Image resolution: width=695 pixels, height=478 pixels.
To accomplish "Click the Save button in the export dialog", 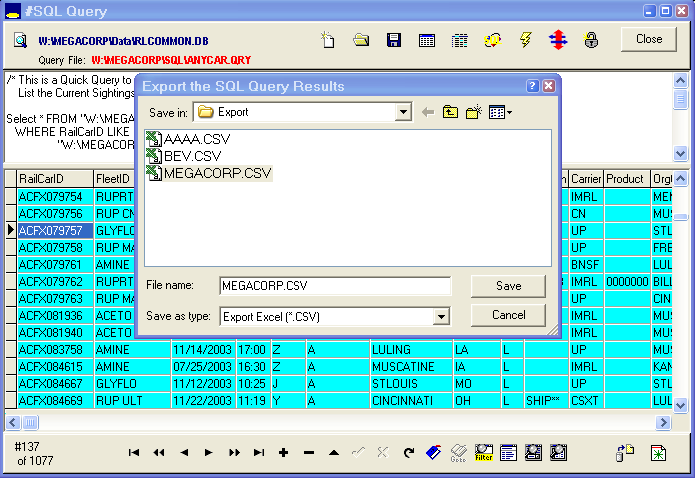I will coord(509,286).
